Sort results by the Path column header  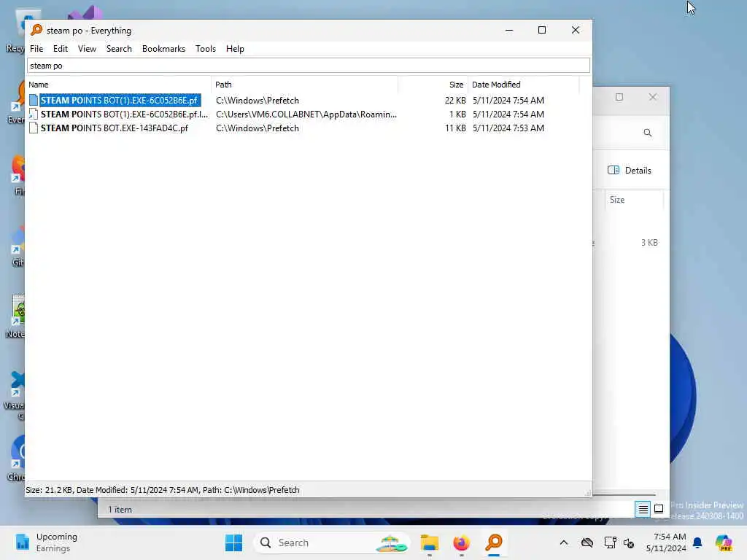point(305,85)
